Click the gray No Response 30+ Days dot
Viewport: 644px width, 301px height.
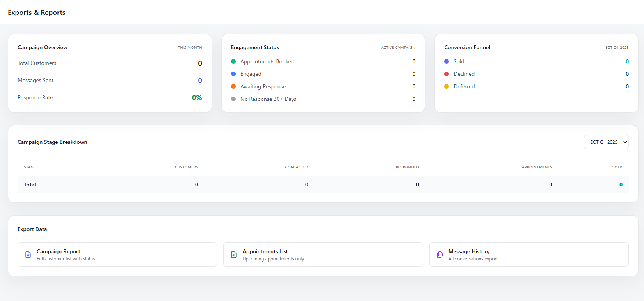click(x=233, y=99)
